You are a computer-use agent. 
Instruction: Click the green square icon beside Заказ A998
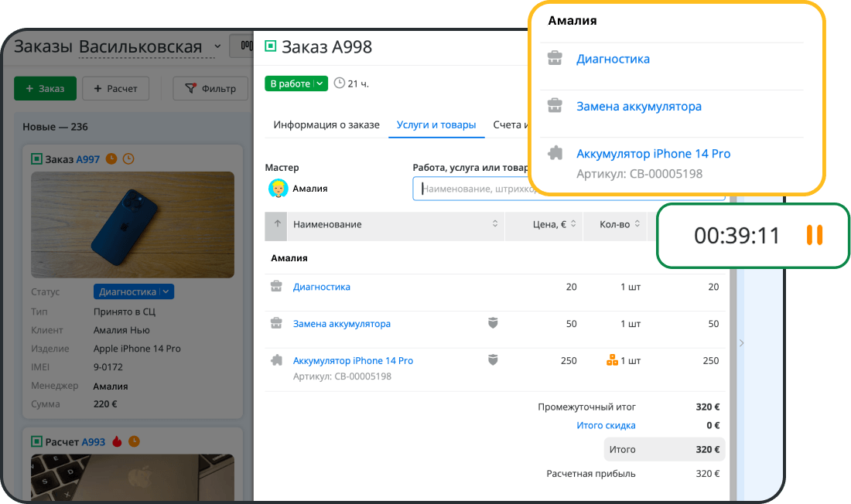tap(270, 46)
